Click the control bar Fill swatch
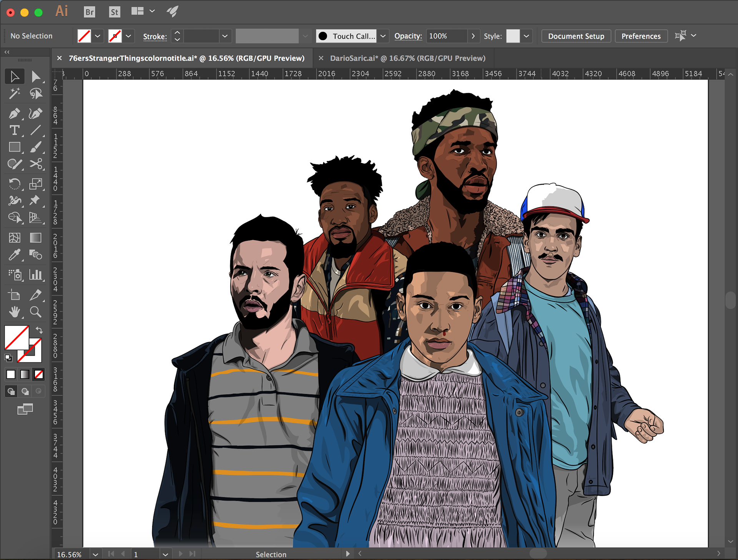Viewport: 738px width, 560px height. click(x=84, y=36)
